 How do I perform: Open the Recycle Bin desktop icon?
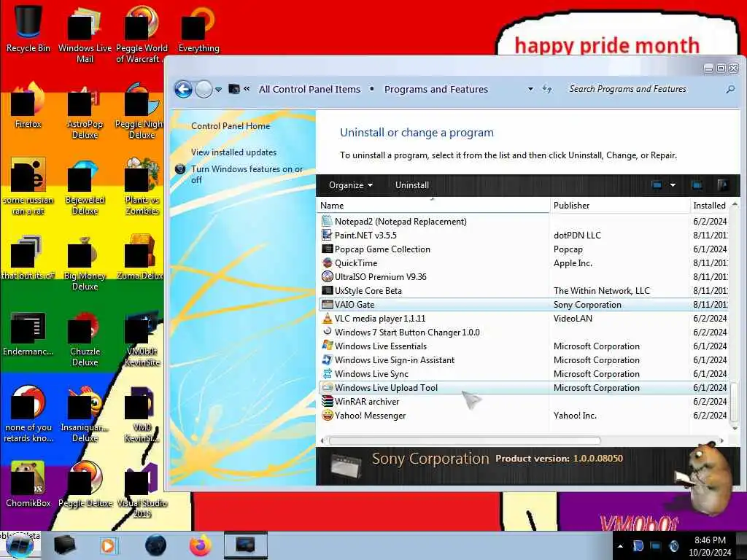point(28,28)
